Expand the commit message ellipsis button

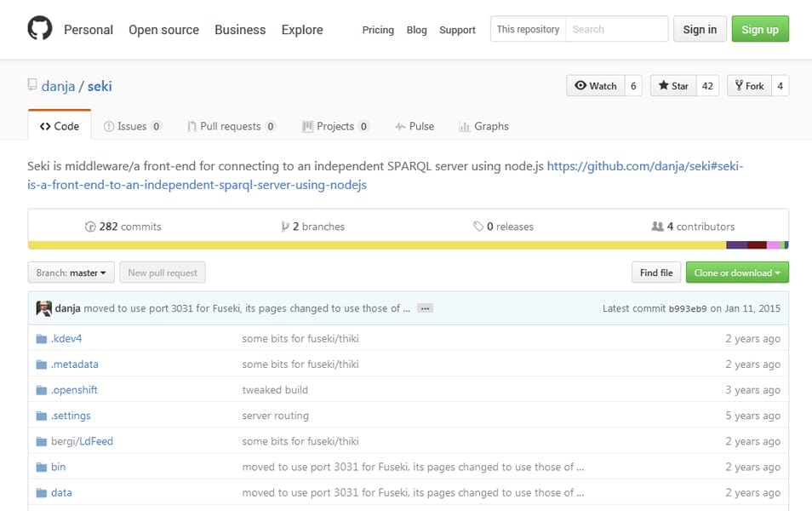click(x=425, y=308)
